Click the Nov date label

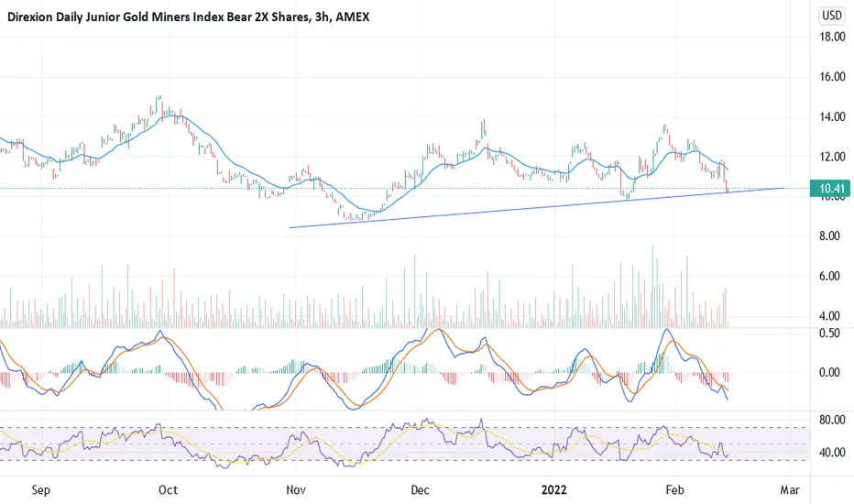click(x=296, y=490)
